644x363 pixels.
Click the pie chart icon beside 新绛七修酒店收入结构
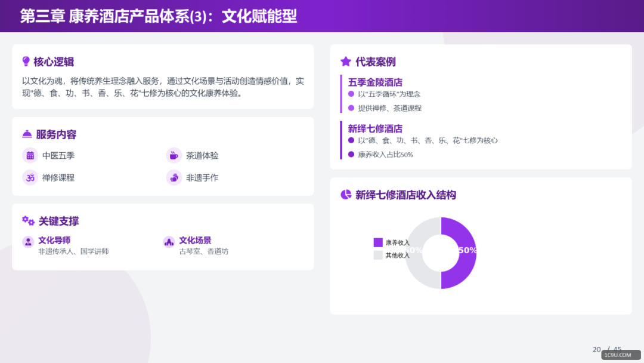tap(345, 195)
